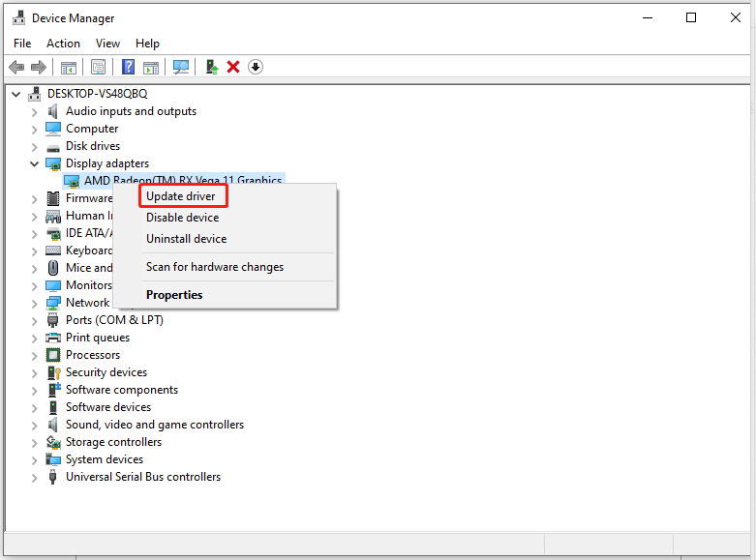Click the Display adapters icon
The width and height of the screenshot is (756, 560).
[x=53, y=163]
